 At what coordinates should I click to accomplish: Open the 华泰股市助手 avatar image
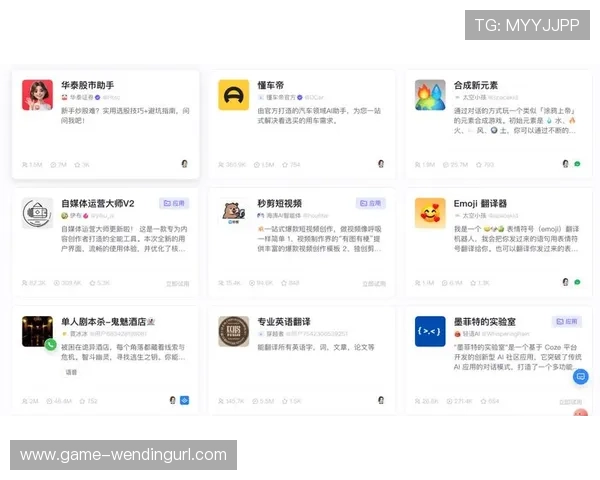pos(37,95)
